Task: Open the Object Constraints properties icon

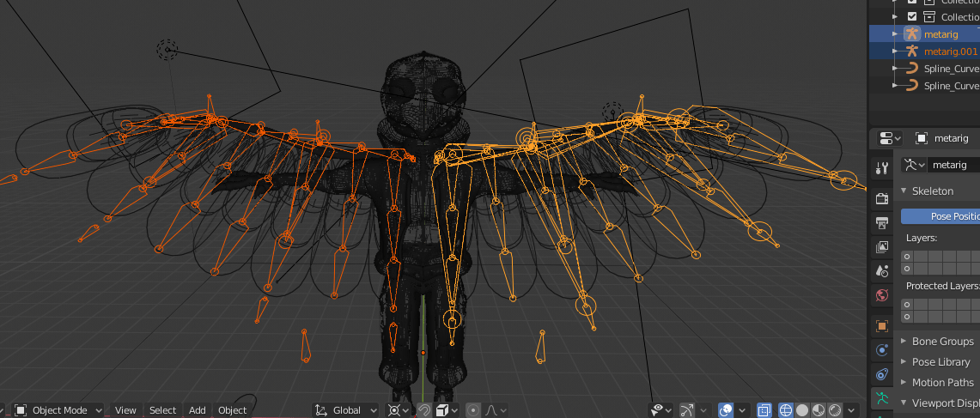Action: click(882, 374)
